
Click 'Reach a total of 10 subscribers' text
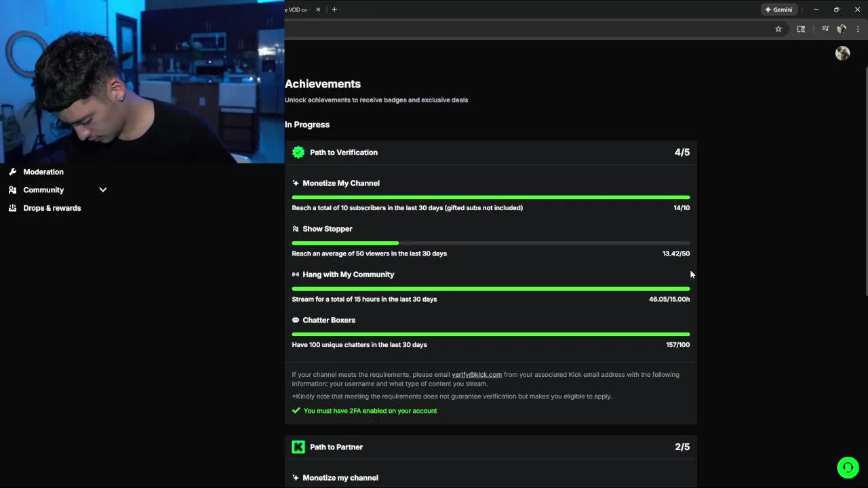[x=408, y=208]
